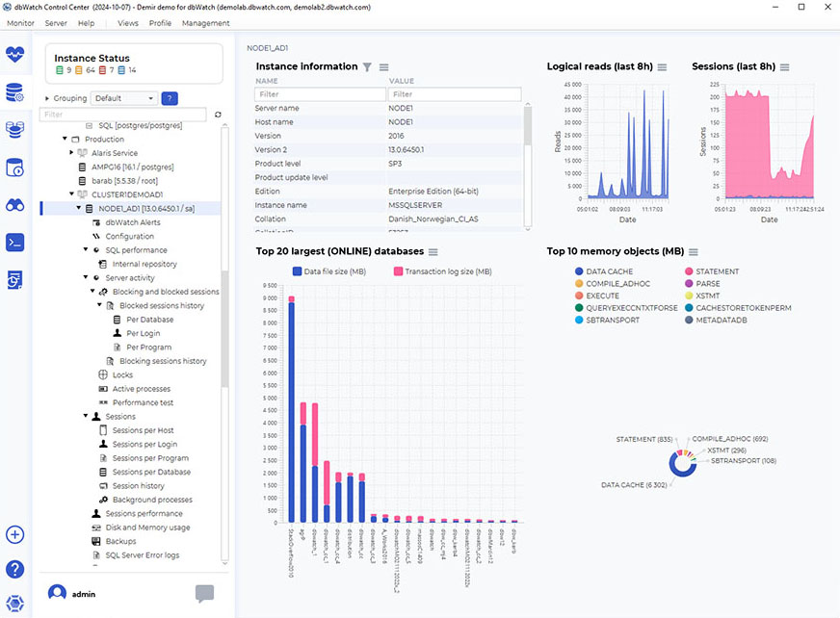Click the NAME column filter field
The height and width of the screenshot is (618, 840).
321,94
